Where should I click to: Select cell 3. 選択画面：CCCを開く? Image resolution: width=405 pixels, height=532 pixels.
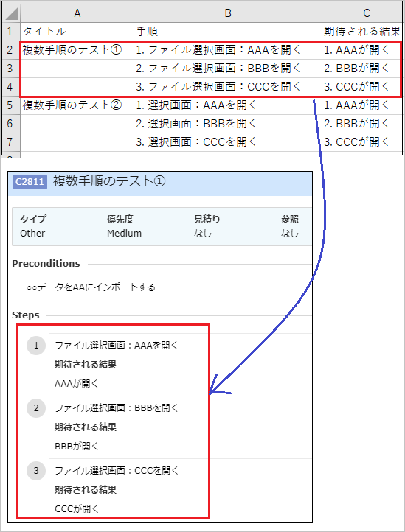coord(228,141)
